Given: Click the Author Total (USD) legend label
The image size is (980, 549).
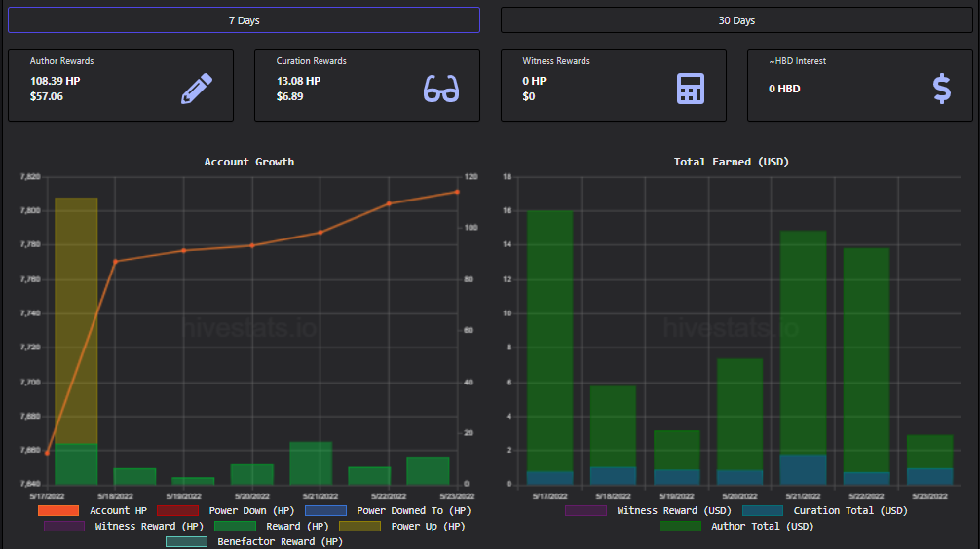Looking at the screenshot, I should (763, 526).
